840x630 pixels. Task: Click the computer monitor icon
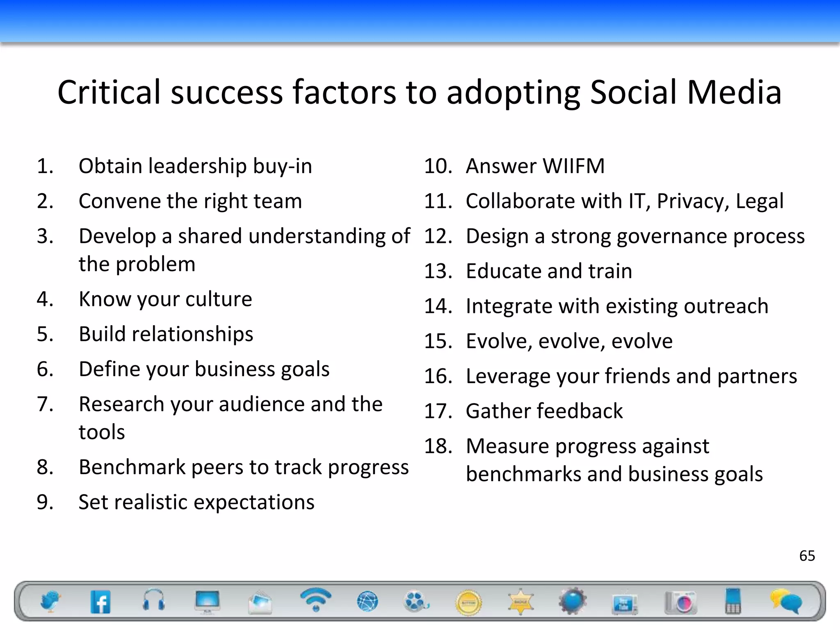tap(208, 602)
